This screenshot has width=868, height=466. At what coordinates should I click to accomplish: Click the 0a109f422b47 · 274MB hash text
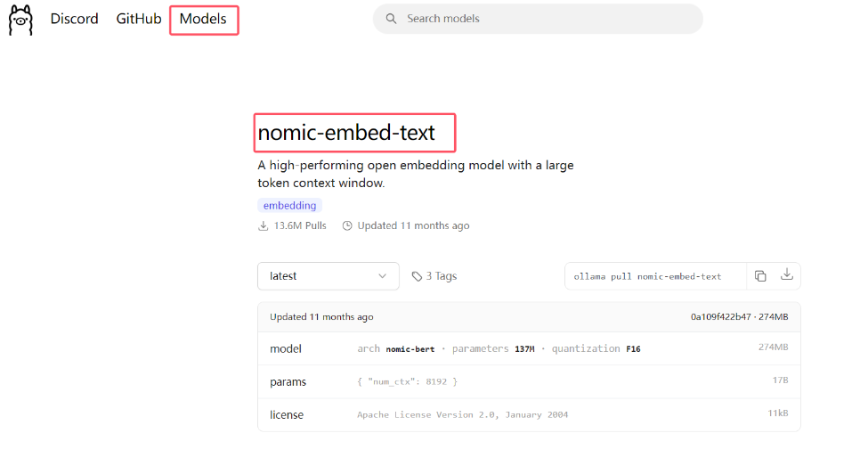pos(739,317)
